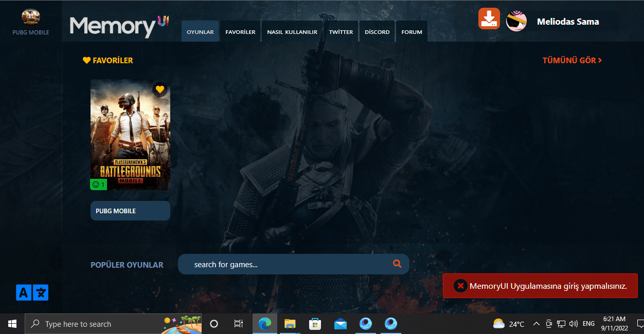Open the user profile avatar

tap(516, 22)
